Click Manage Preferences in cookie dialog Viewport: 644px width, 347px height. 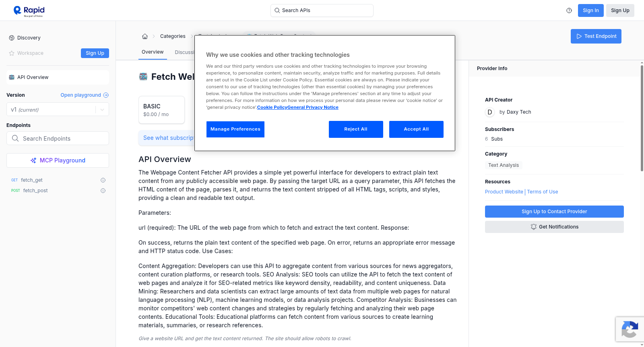[x=235, y=129]
